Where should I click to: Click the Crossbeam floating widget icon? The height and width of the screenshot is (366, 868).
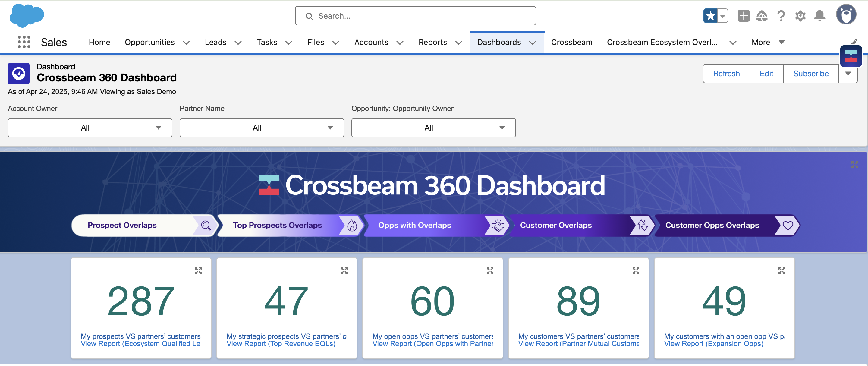851,56
